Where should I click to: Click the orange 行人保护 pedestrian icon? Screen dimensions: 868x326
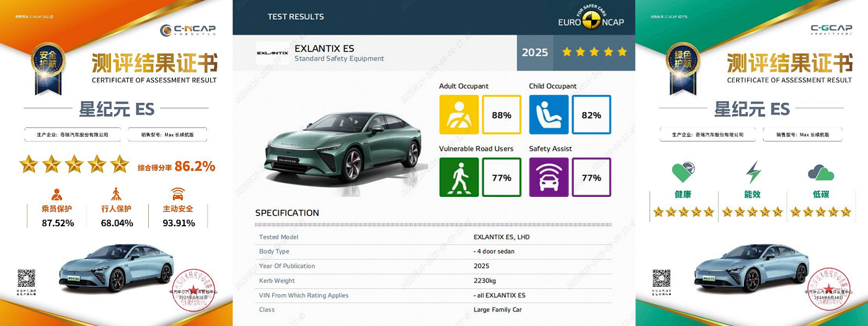click(116, 194)
